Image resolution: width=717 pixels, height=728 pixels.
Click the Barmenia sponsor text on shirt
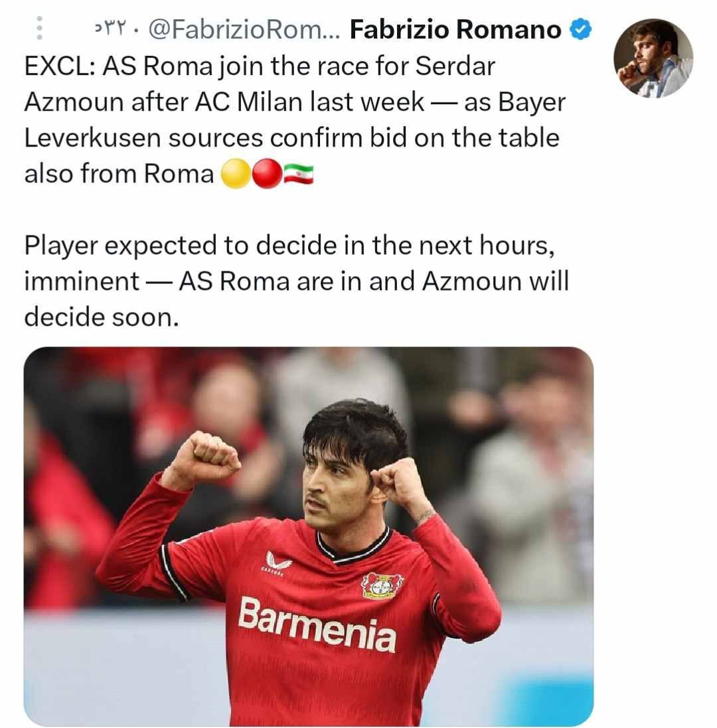point(317,624)
